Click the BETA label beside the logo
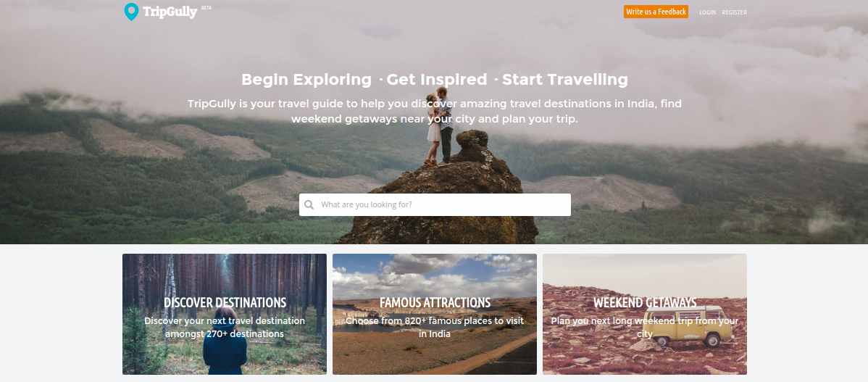The width and height of the screenshot is (868, 382). (206, 8)
